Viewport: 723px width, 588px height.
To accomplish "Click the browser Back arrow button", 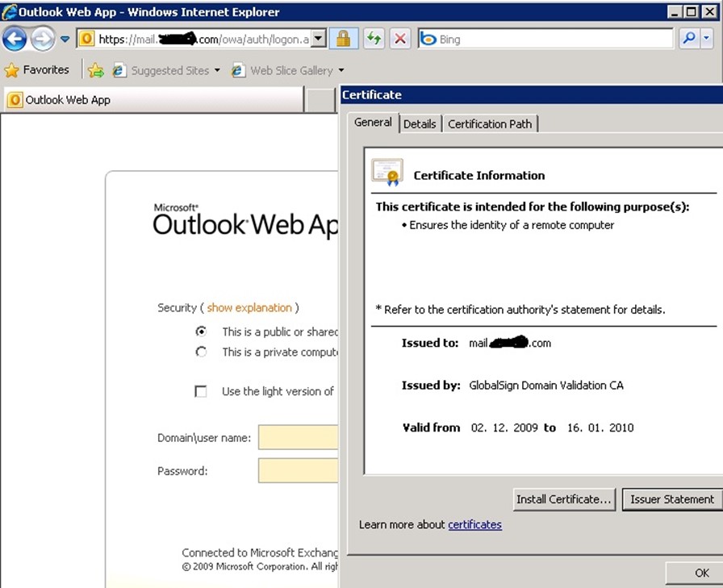I will pos(15,38).
